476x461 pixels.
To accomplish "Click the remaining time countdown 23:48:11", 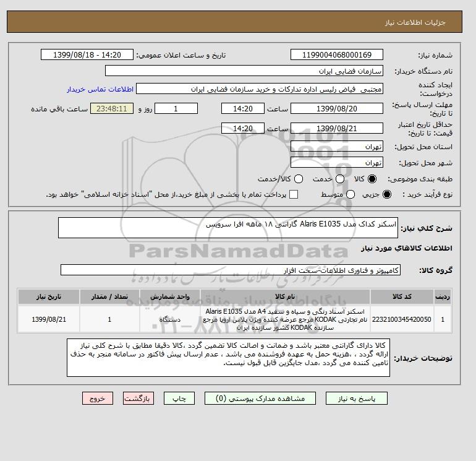I will [112, 108].
